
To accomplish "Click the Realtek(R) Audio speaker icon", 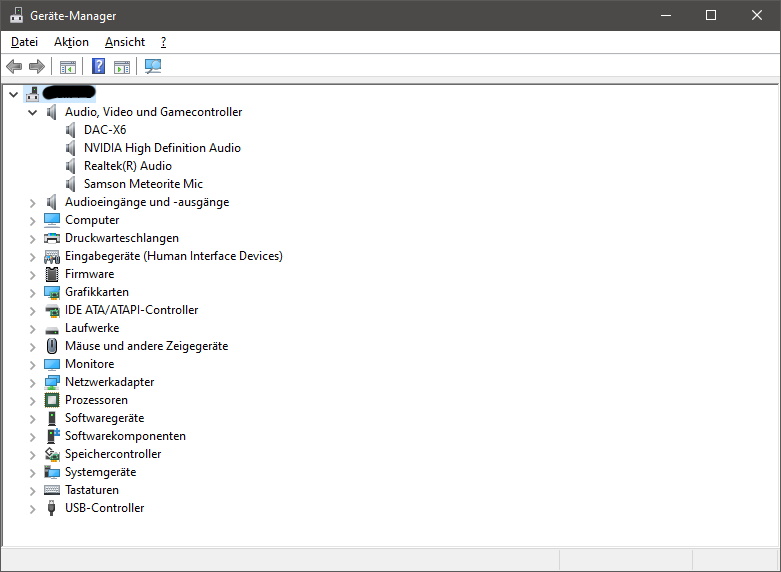I will (71, 166).
